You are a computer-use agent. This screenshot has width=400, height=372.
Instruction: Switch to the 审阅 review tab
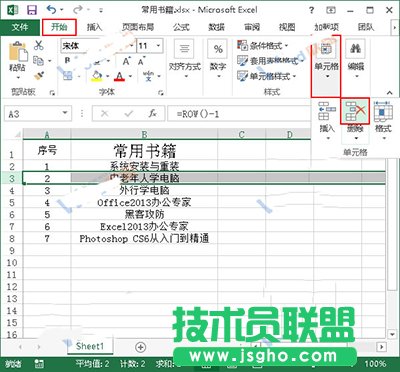(252, 27)
